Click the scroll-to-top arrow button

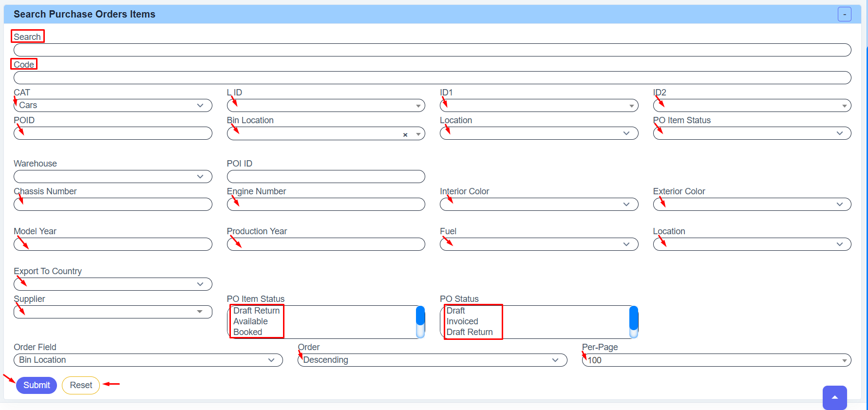point(834,397)
